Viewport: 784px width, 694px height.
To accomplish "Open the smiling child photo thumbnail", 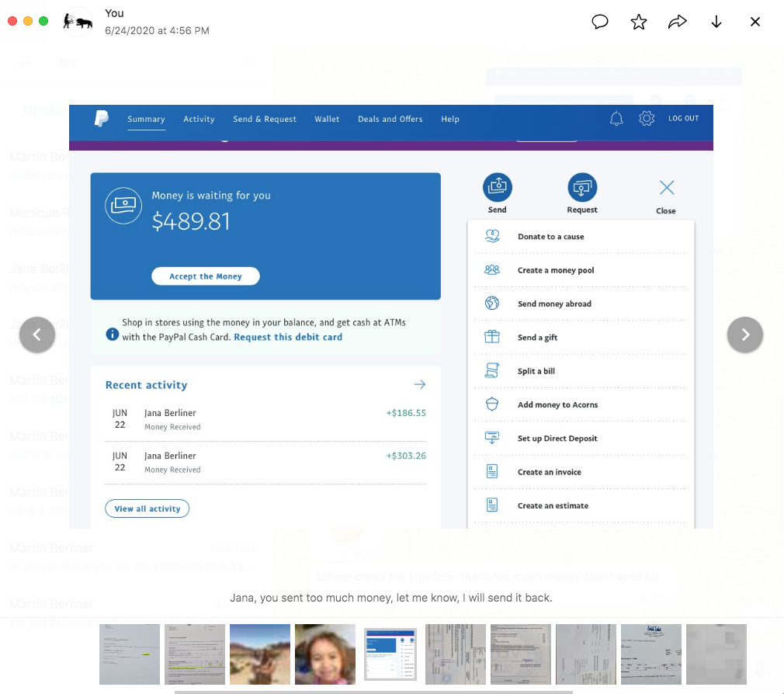I will click(x=325, y=654).
